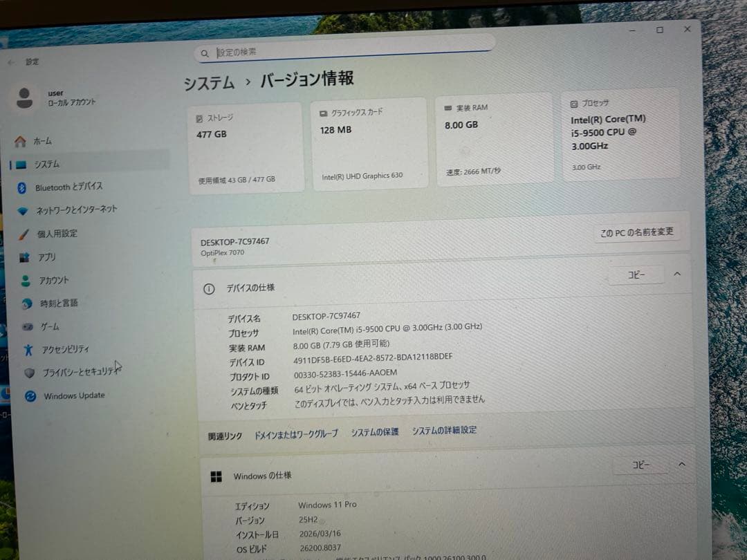Maximize the Settings window
Viewport: 747px width, 560px height.
660,30
